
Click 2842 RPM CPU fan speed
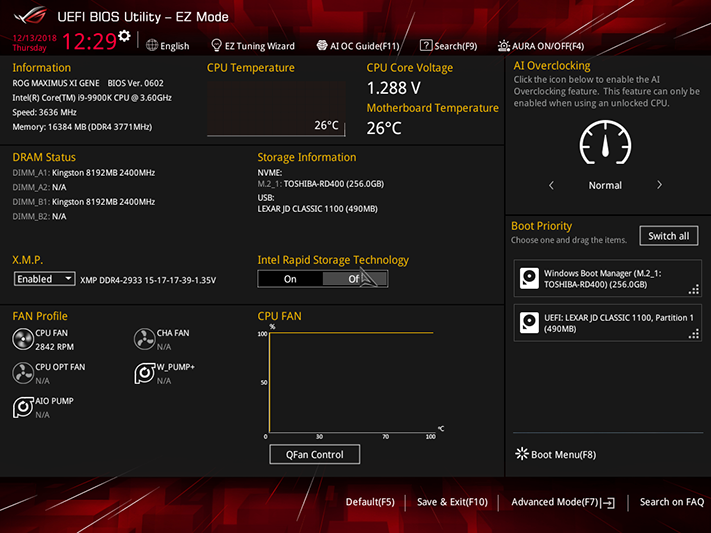[54, 347]
